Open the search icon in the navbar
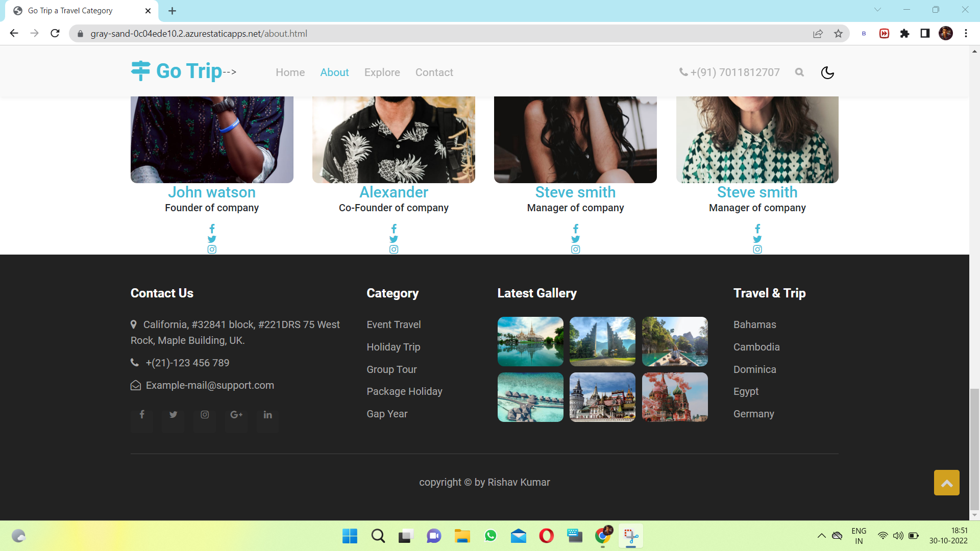The height and width of the screenshot is (551, 980). 799,72
